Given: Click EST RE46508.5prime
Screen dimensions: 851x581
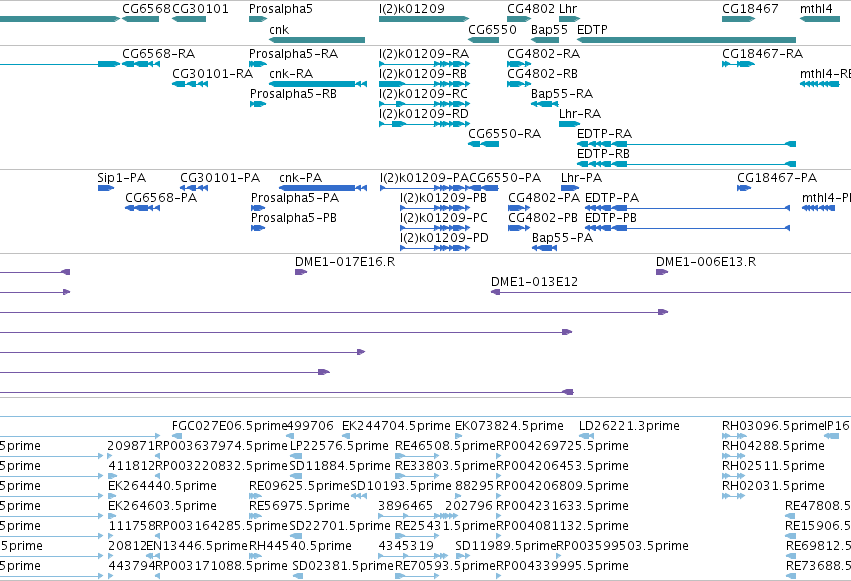Looking at the screenshot, I should (x=418, y=456).
